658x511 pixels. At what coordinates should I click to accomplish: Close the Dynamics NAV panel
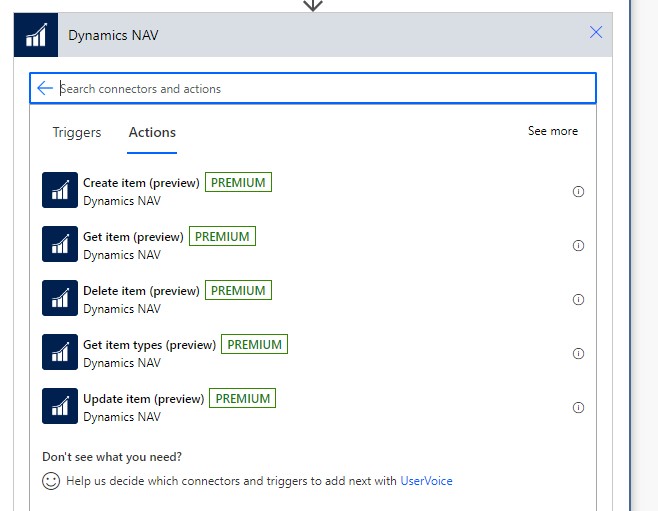596,32
